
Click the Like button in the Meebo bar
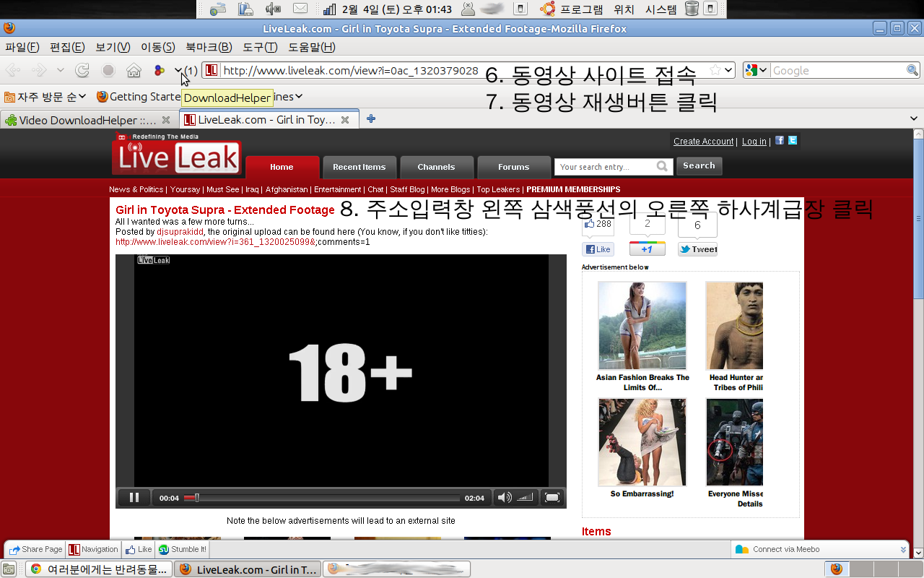(138, 549)
